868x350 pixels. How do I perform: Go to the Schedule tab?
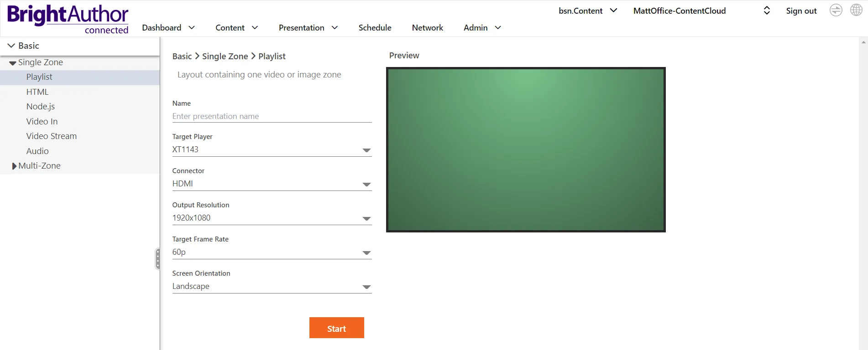click(375, 28)
